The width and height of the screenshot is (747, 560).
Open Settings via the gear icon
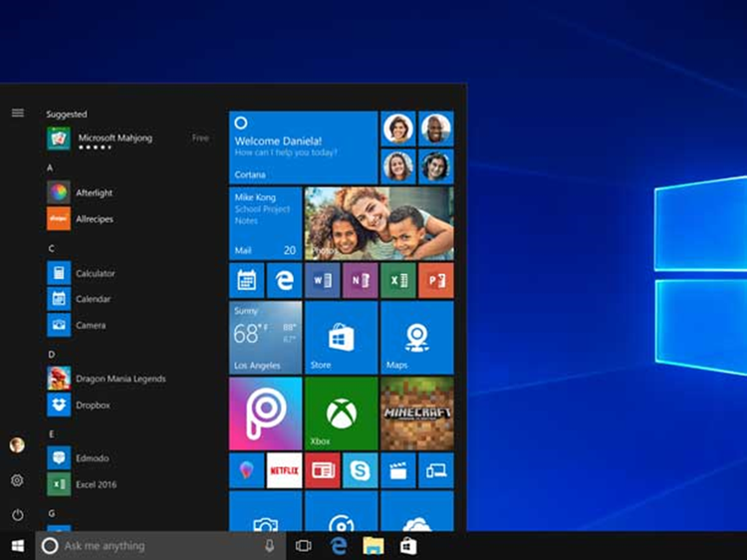point(17,480)
